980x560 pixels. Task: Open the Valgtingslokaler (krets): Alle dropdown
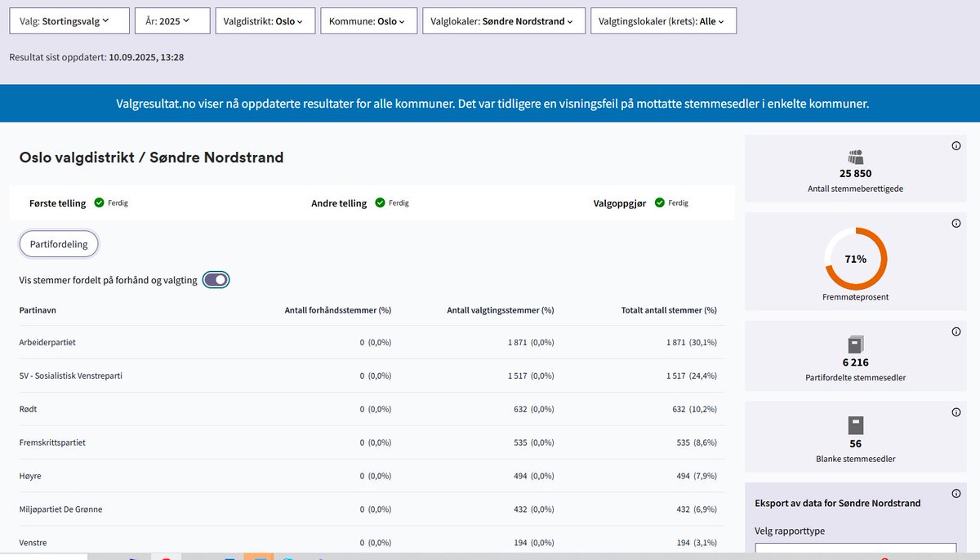pyautogui.click(x=663, y=21)
